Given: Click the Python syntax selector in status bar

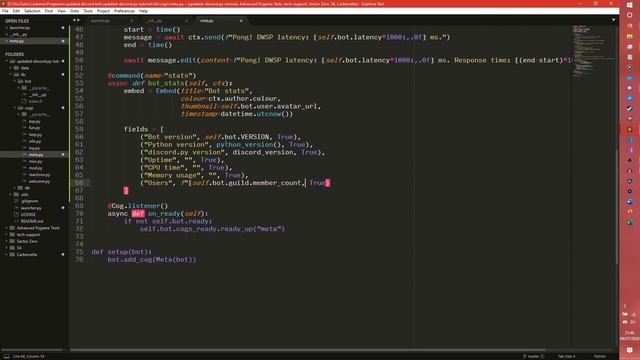Looking at the screenshot, I should pos(600,356).
